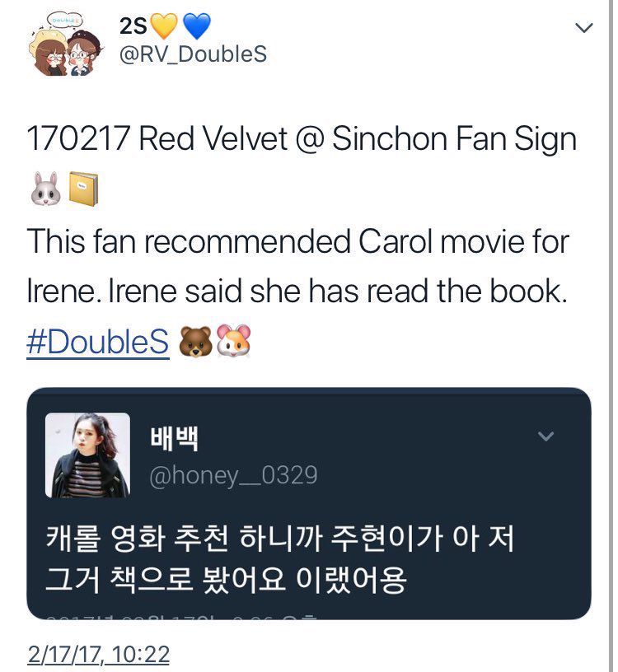The image size is (618, 672).
Task: Click the 배백 display name
Action: click(x=174, y=438)
